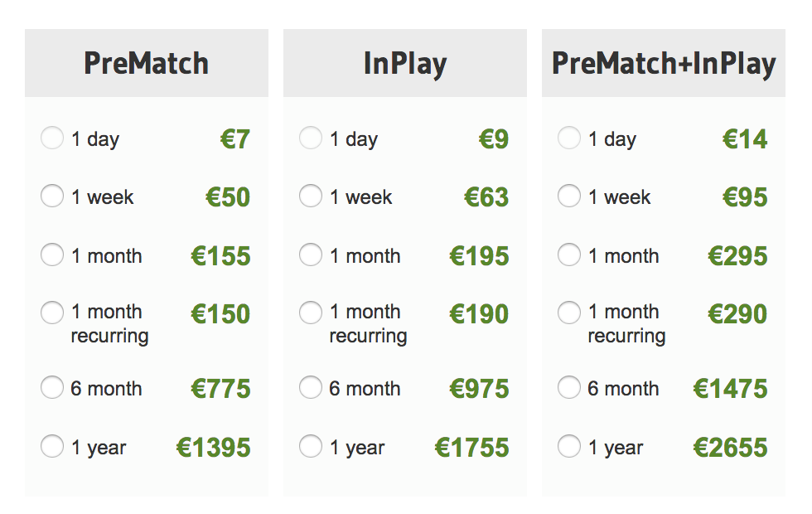This screenshot has width=812, height=514.
Task: Pick InPlay 1 month recurring radio
Action: point(310,313)
